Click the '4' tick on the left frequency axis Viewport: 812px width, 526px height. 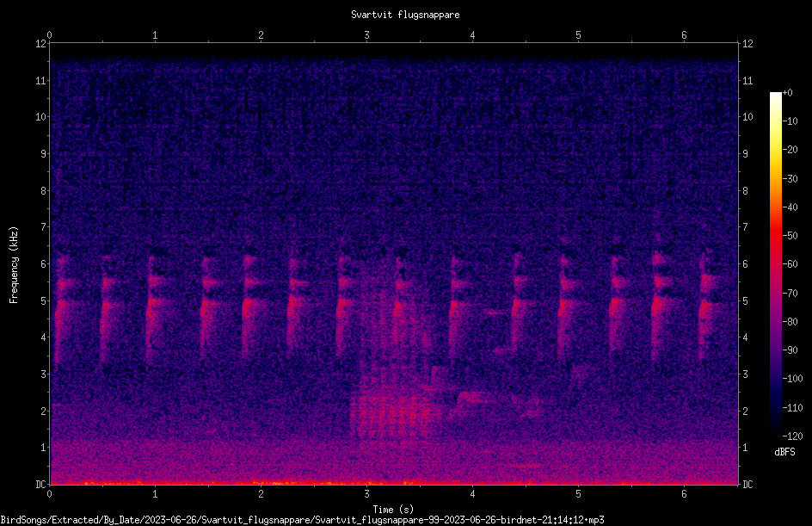pyautogui.click(x=44, y=337)
